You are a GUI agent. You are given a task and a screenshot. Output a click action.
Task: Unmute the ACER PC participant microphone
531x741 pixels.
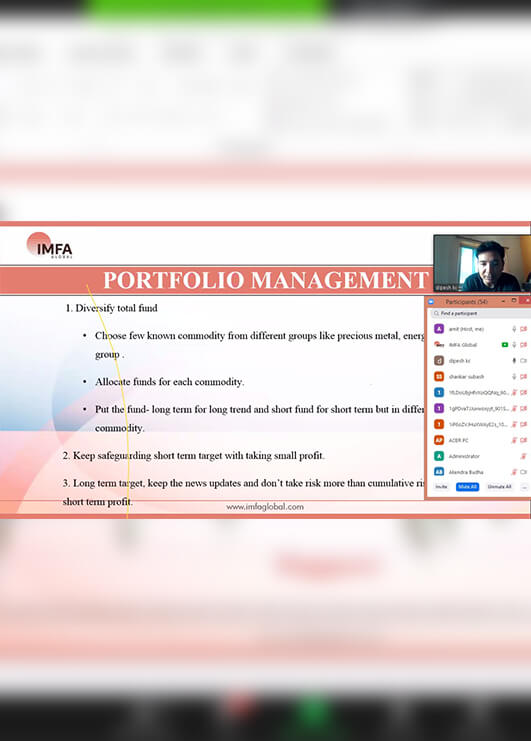coord(514,440)
